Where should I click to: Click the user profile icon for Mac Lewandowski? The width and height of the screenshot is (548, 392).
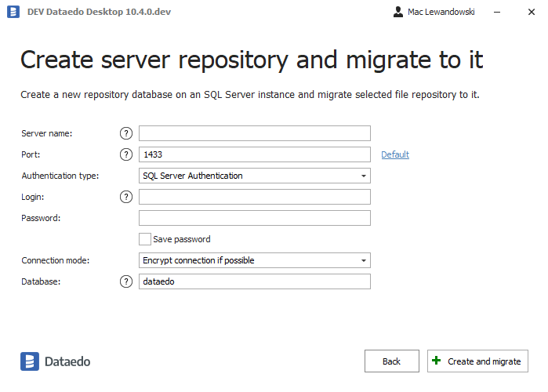pos(398,13)
